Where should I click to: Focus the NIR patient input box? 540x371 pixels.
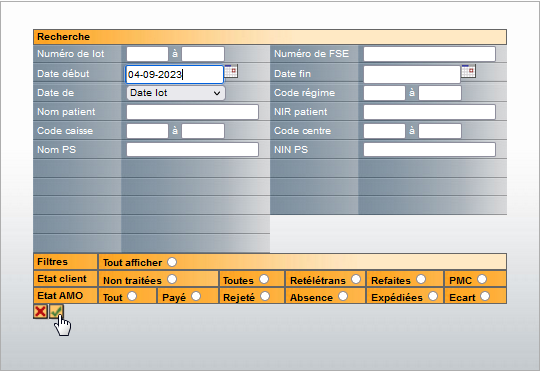(x=429, y=112)
